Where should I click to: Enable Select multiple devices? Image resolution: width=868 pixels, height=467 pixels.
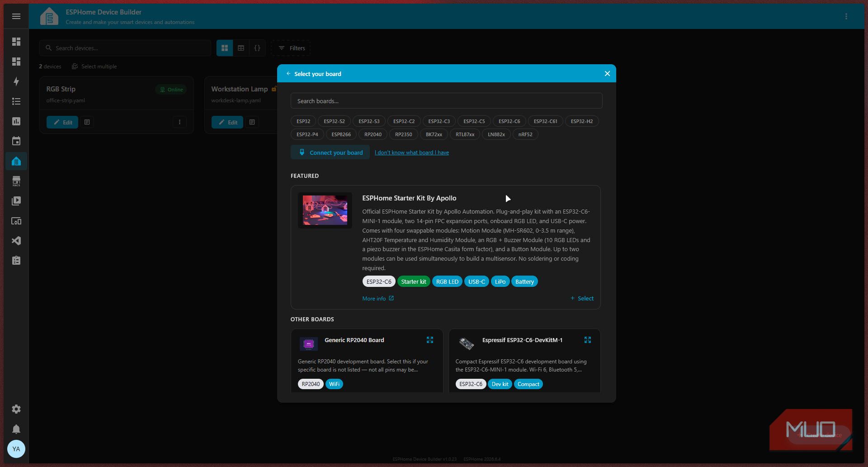[x=94, y=67]
